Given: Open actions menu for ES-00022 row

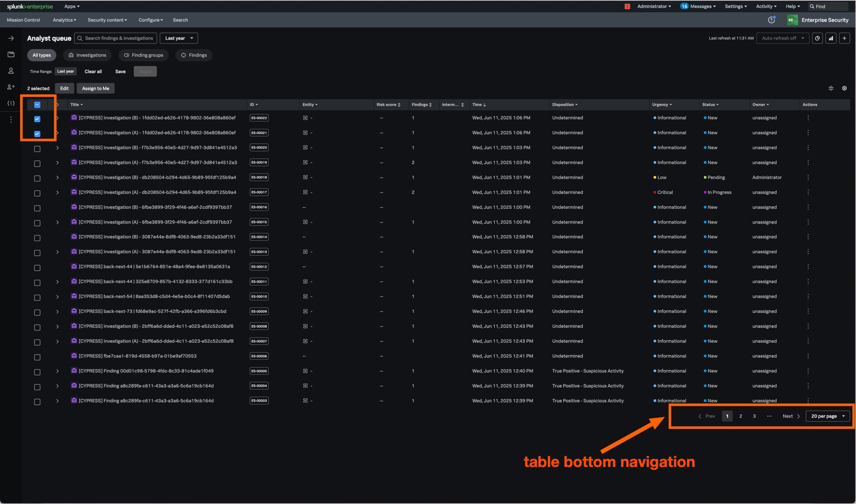Looking at the screenshot, I should [808, 118].
